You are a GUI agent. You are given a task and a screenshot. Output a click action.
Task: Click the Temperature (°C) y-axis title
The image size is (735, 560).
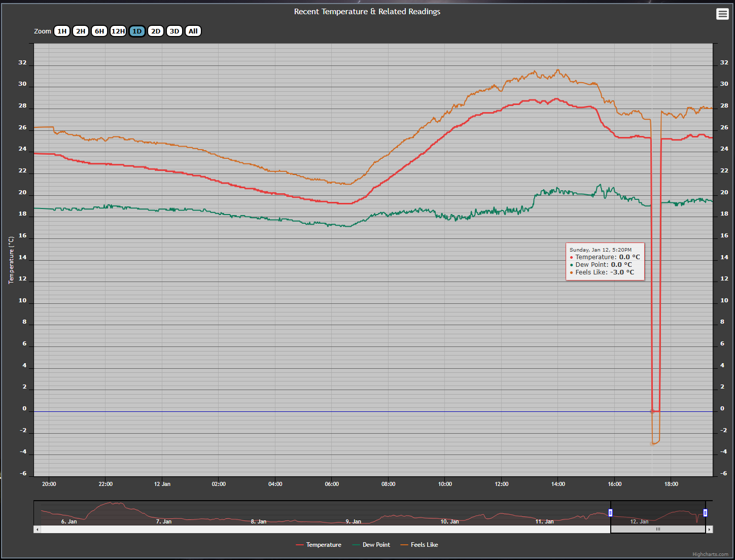pos(11,260)
